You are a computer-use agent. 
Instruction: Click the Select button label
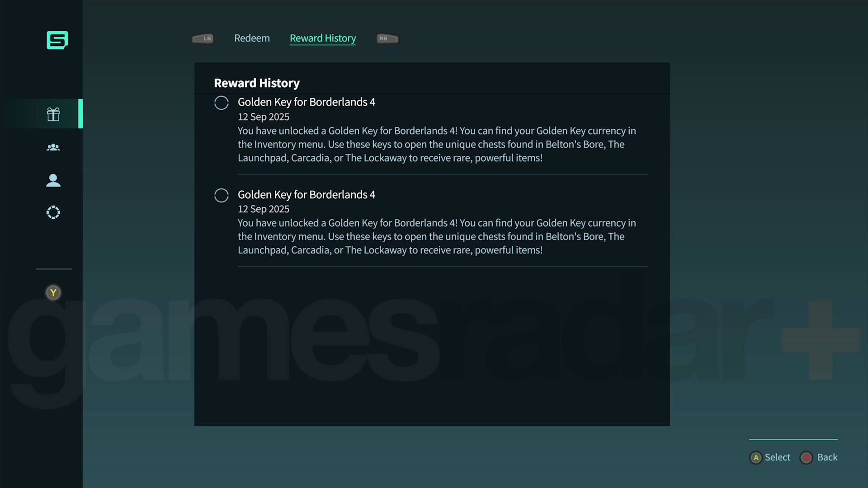[778, 457]
